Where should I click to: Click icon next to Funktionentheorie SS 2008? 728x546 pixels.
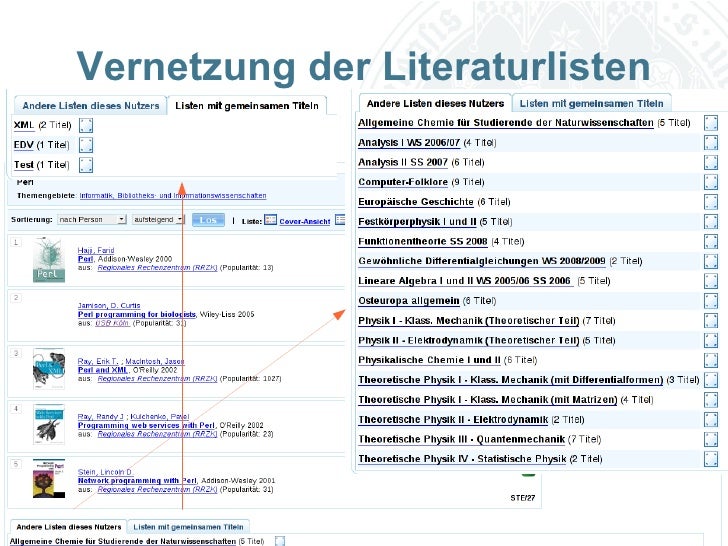711,241
